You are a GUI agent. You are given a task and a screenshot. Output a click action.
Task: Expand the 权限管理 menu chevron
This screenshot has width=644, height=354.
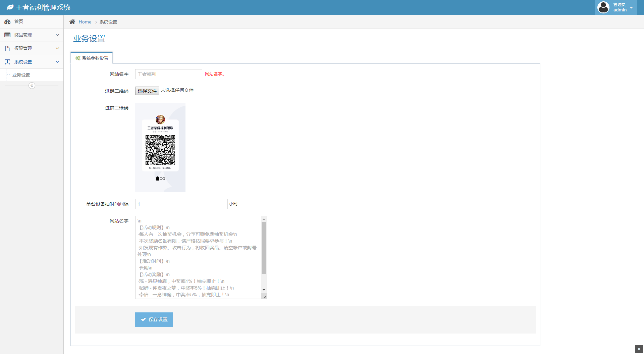[57, 48]
